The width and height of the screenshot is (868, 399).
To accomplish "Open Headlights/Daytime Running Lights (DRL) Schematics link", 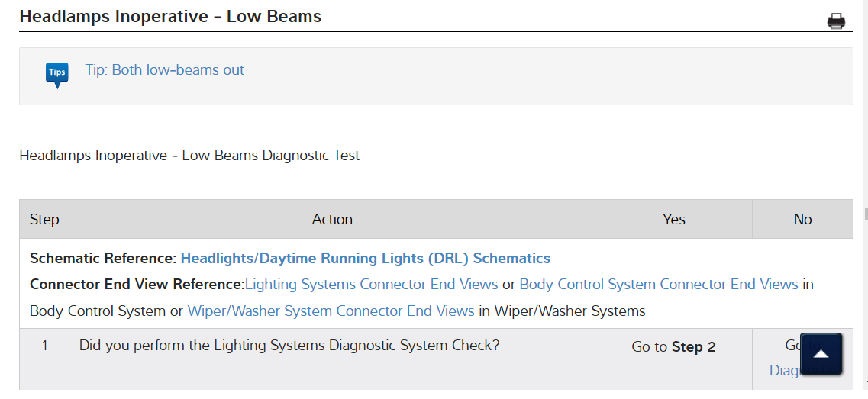I will point(365,258).
